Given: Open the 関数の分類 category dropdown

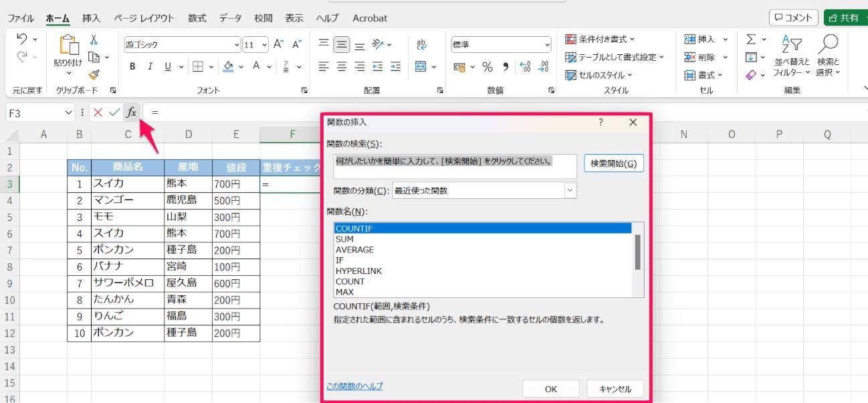Looking at the screenshot, I should (569, 190).
